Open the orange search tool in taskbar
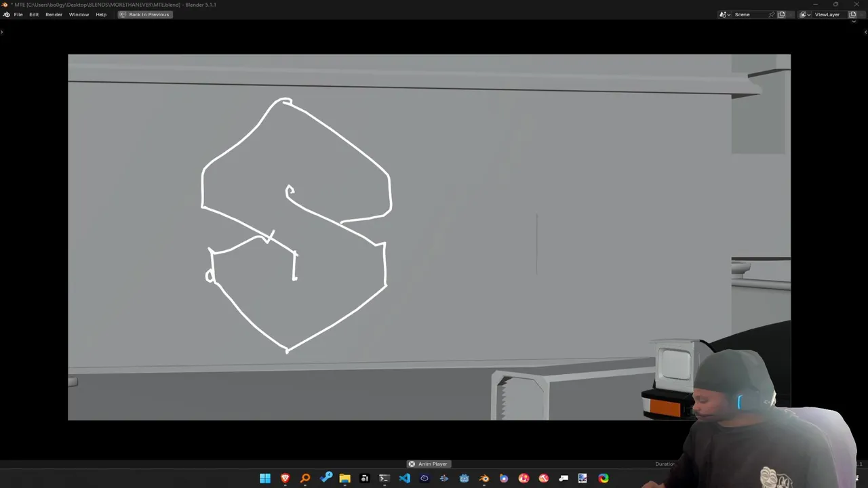This screenshot has height=488, width=868. (x=305, y=479)
